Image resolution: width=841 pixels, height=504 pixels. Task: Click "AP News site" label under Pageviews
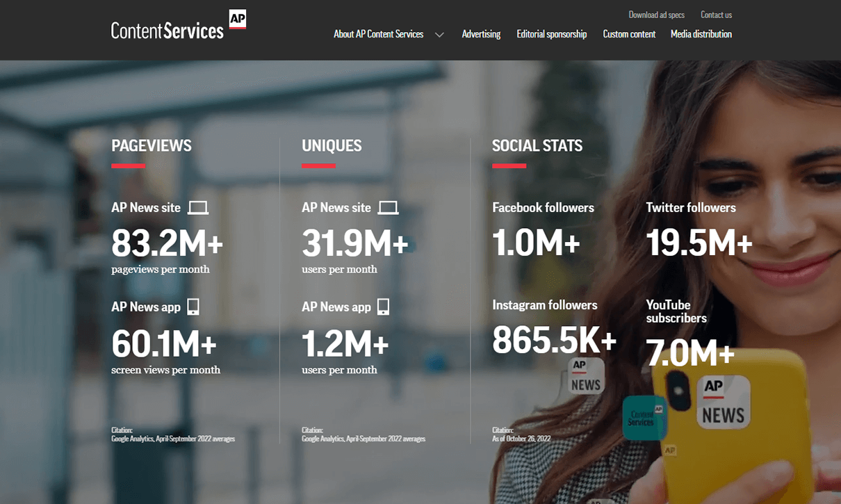146,208
